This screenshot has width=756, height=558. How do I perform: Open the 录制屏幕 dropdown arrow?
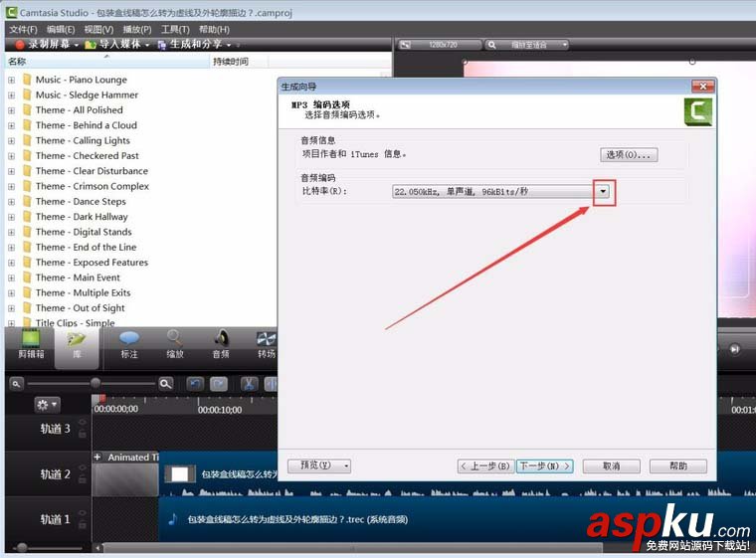pyautogui.click(x=77, y=46)
